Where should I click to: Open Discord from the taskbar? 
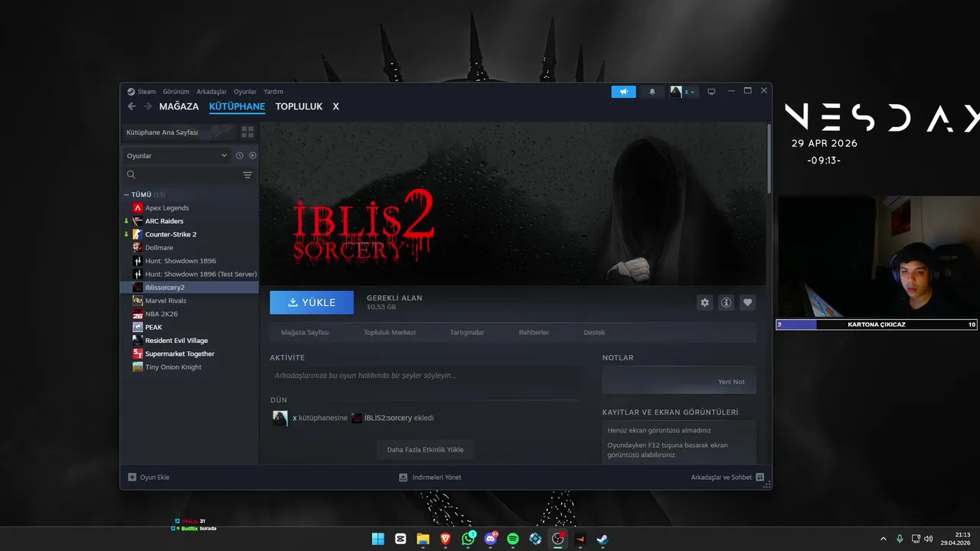pyautogui.click(x=491, y=539)
